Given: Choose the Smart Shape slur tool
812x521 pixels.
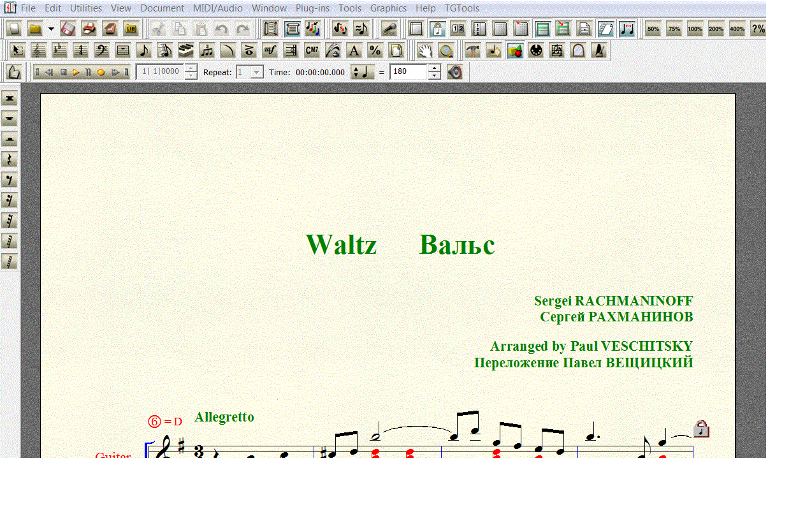Looking at the screenshot, I should click(228, 50).
